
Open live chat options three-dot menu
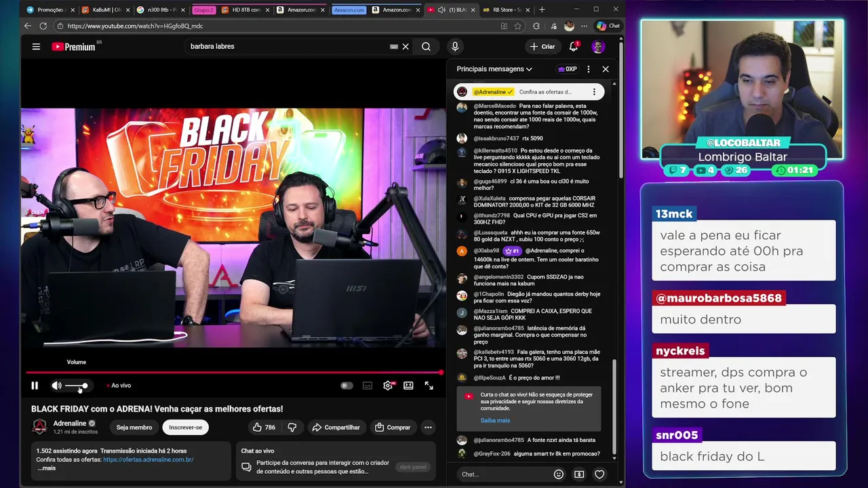589,69
